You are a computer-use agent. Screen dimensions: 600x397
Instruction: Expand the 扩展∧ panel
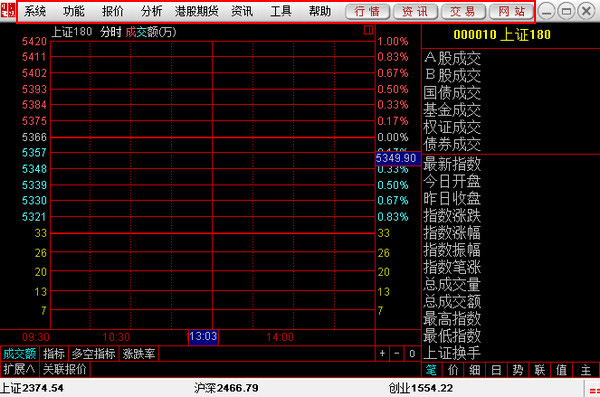[19, 369]
